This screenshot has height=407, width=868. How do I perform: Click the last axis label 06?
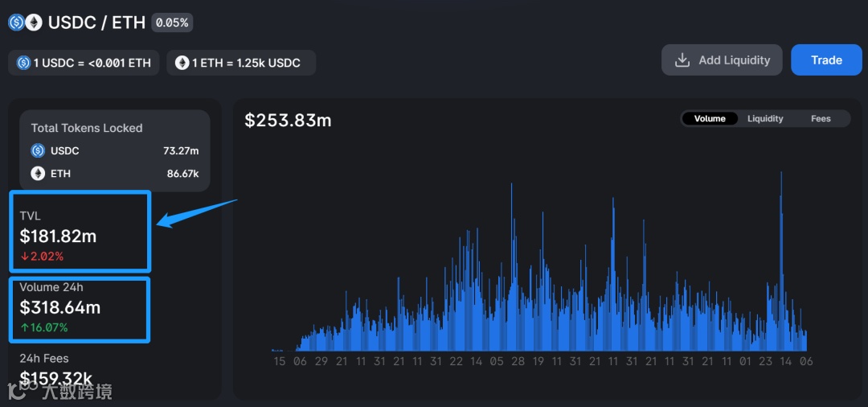coord(807,362)
